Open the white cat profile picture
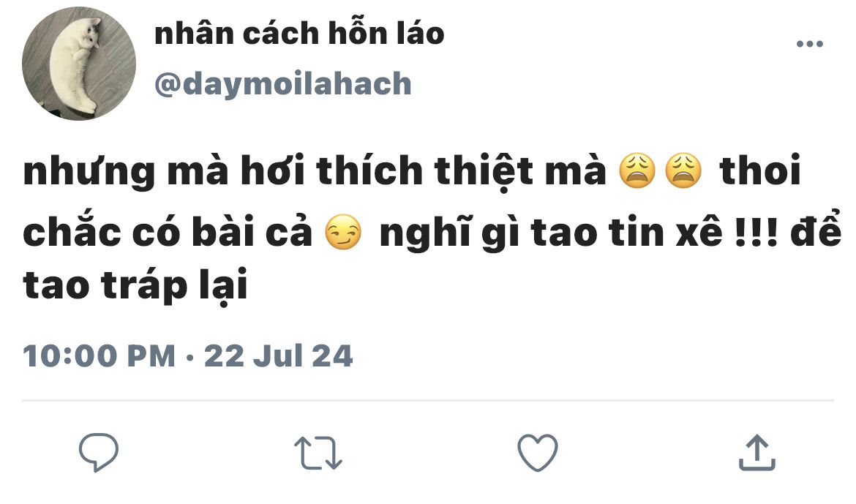The height and width of the screenshot is (504, 856). pos(78,64)
